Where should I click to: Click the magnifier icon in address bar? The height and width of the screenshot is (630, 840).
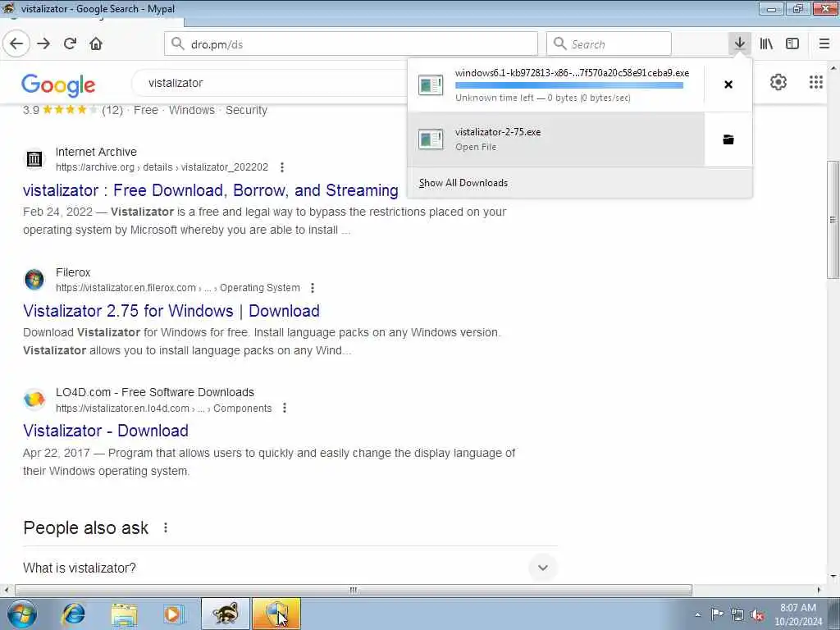coord(178,44)
